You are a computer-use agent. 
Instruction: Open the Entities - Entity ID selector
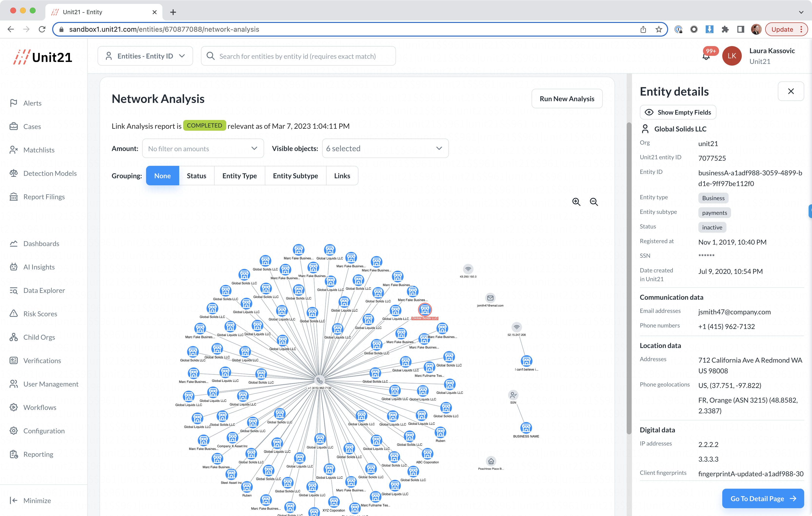[145, 56]
